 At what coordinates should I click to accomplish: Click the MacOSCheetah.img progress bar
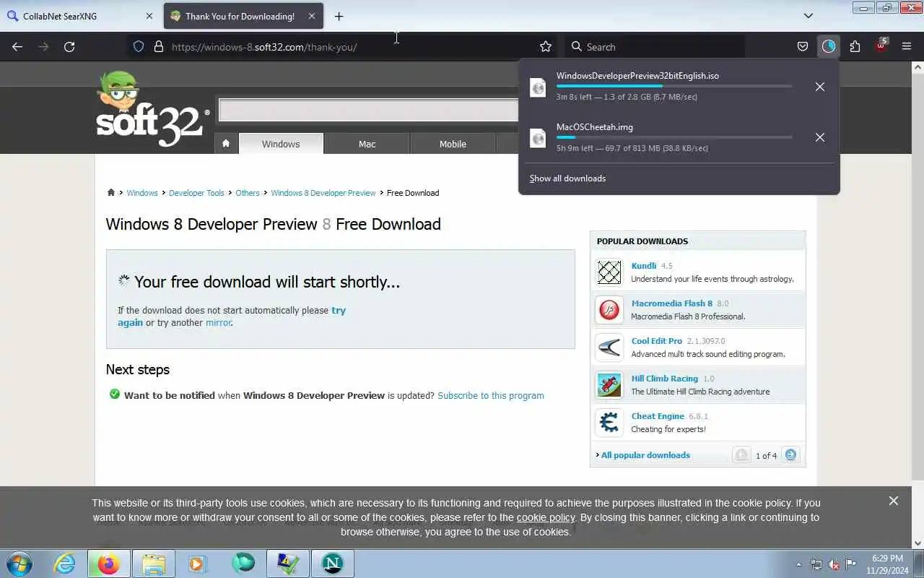point(674,137)
